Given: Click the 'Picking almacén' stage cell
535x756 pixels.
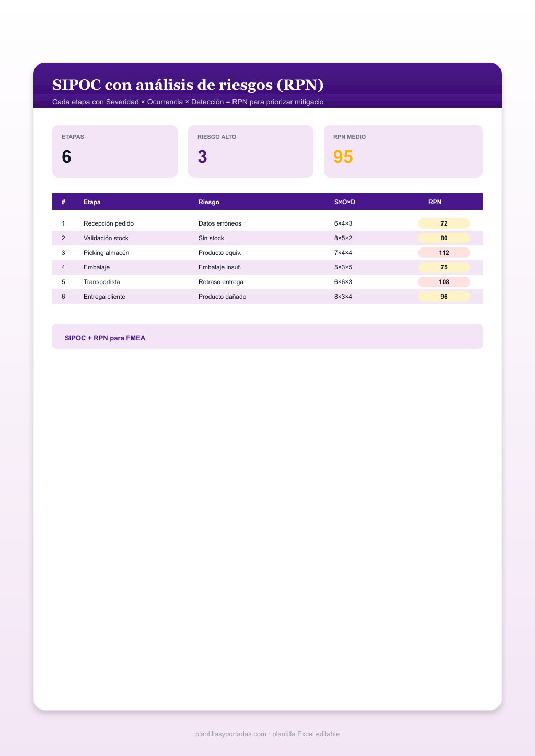Looking at the screenshot, I should pyautogui.click(x=106, y=253).
